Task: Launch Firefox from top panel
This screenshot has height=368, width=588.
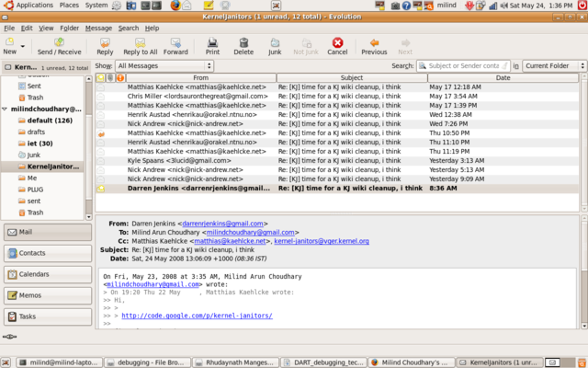Action: [175, 6]
